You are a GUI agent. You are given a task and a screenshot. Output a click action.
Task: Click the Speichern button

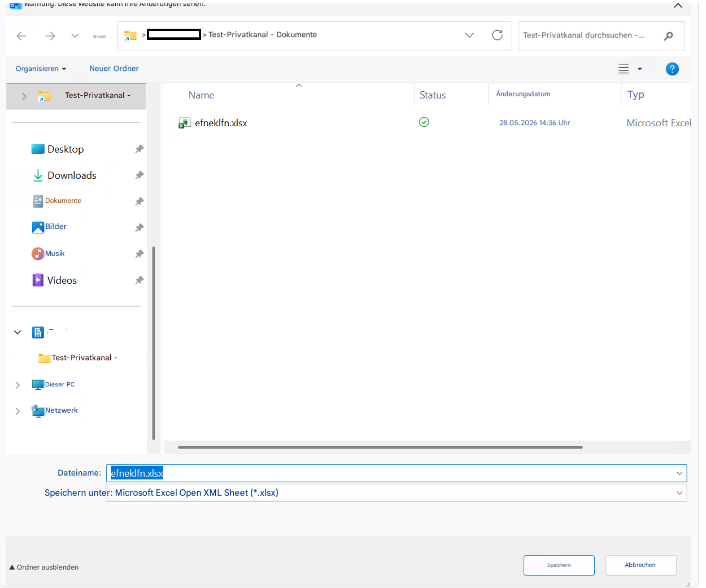pyautogui.click(x=559, y=565)
